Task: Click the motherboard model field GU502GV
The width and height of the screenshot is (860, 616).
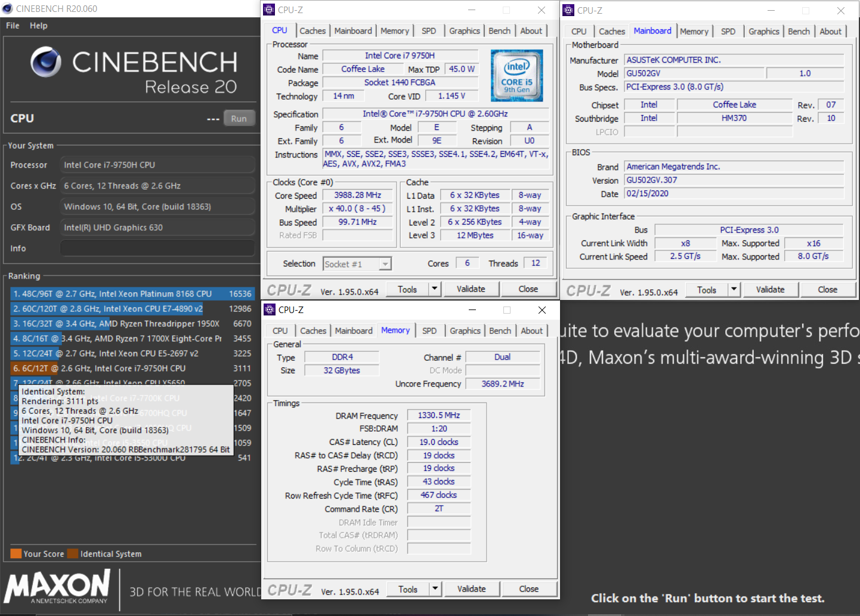Action: click(x=694, y=73)
